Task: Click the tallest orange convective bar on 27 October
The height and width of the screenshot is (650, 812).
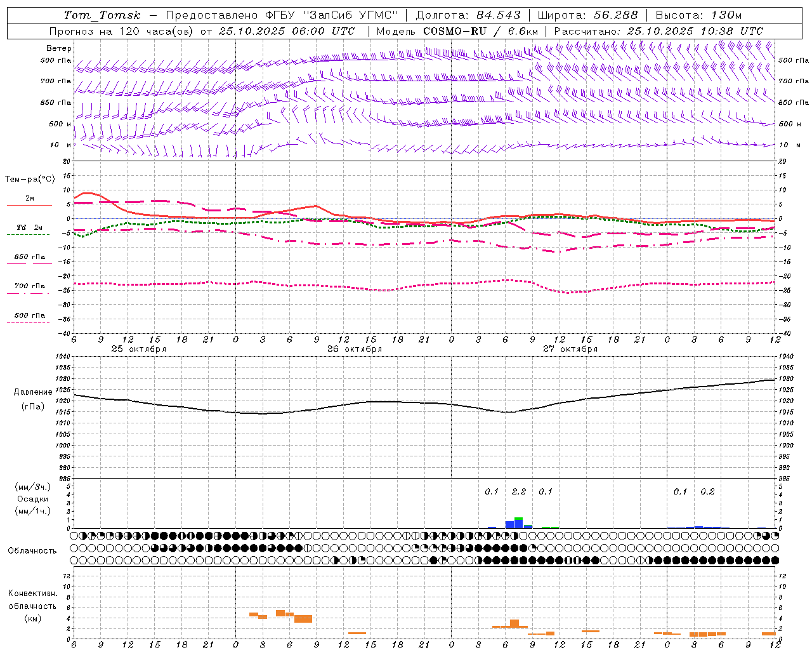Action: pyautogui.click(x=514, y=623)
